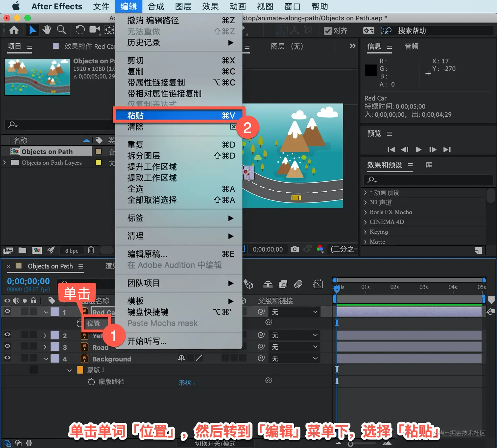This screenshot has height=448, width=497.
Task: Hide layer 2 using its eye icon
Action: click(x=7, y=335)
